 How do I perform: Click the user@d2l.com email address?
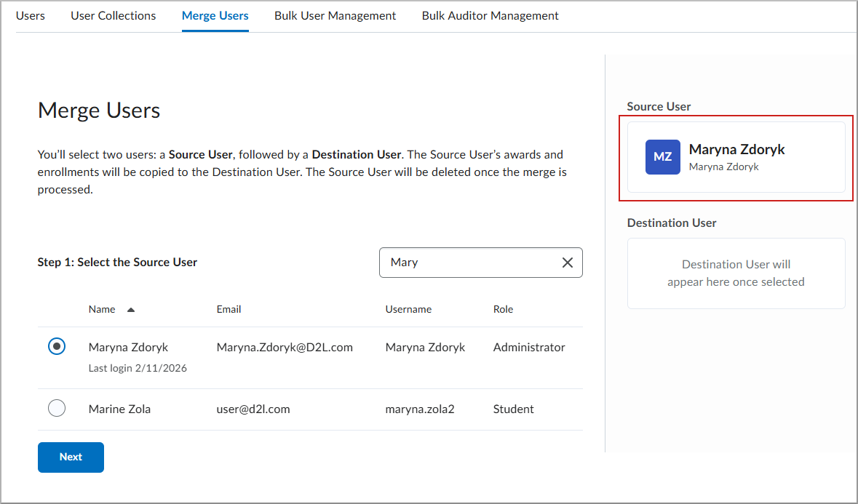pos(254,409)
